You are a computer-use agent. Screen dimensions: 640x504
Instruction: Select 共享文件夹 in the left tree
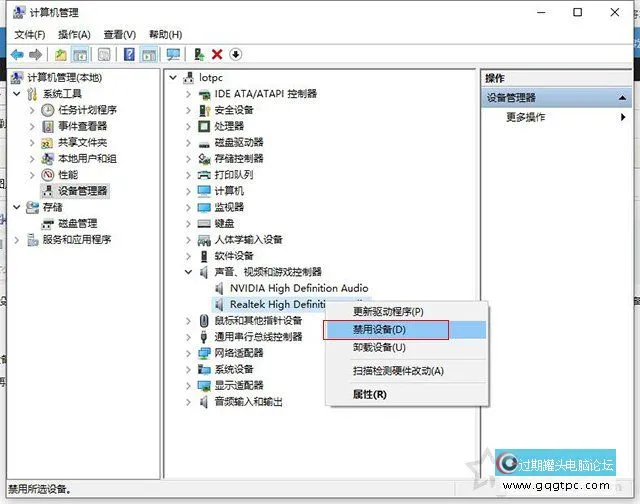tap(82, 142)
